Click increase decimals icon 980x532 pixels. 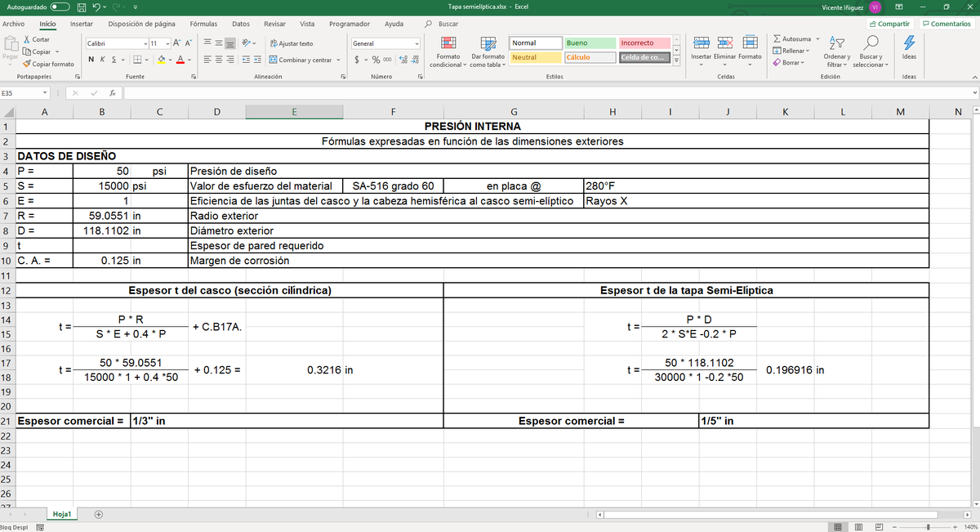click(x=403, y=60)
